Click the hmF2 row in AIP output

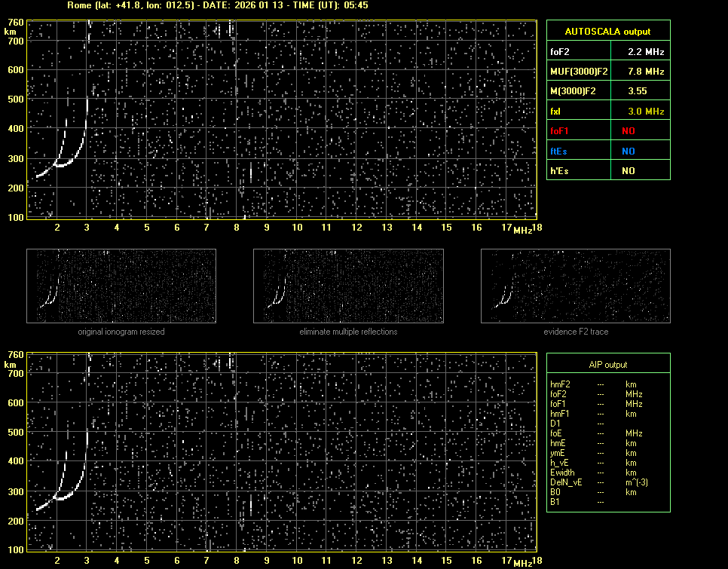point(561,384)
